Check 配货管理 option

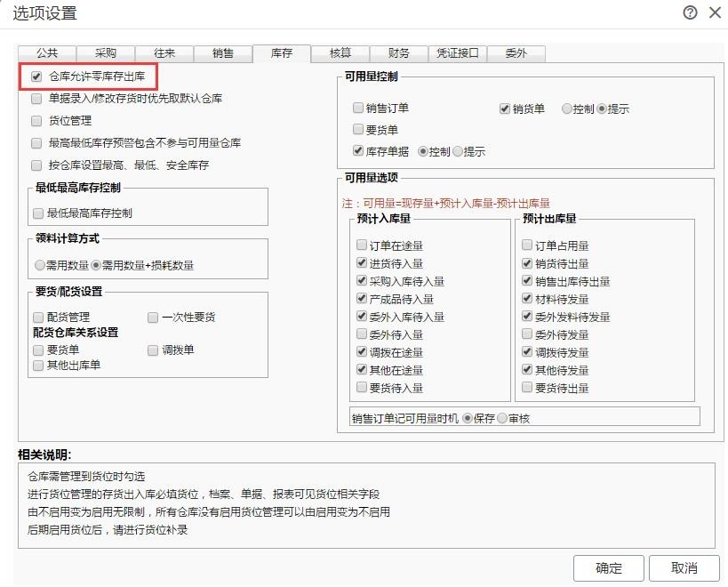(x=38, y=318)
